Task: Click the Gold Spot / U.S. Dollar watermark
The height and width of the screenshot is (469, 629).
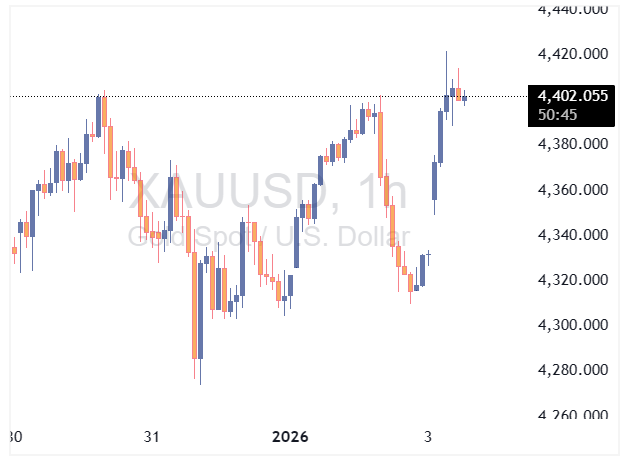Action: click(268, 236)
